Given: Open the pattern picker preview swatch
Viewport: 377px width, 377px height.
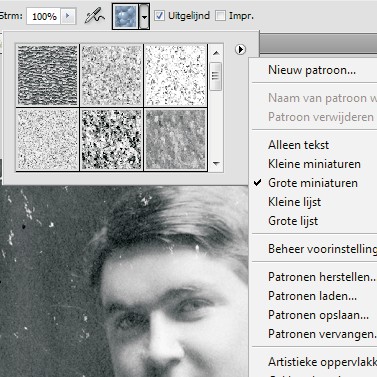Looking at the screenshot, I should point(125,16).
